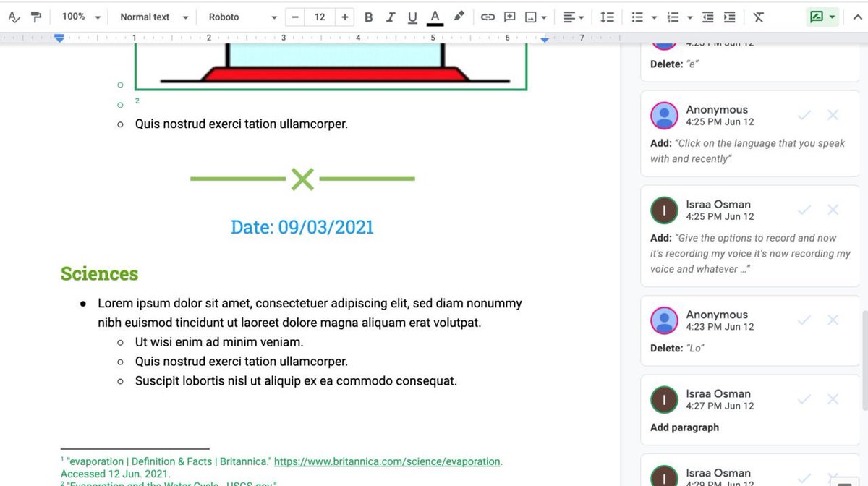
Task: Open the britannica.com evaporation link
Action: pos(387,461)
